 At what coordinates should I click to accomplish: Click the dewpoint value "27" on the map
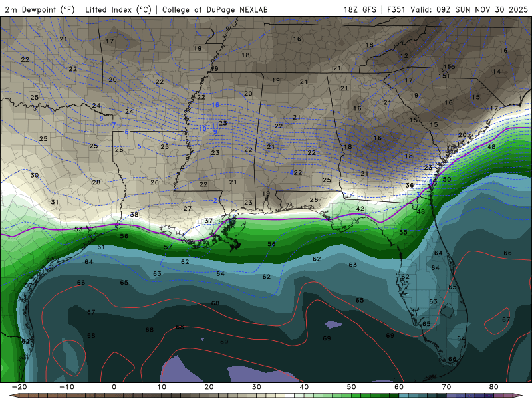click(x=188, y=209)
